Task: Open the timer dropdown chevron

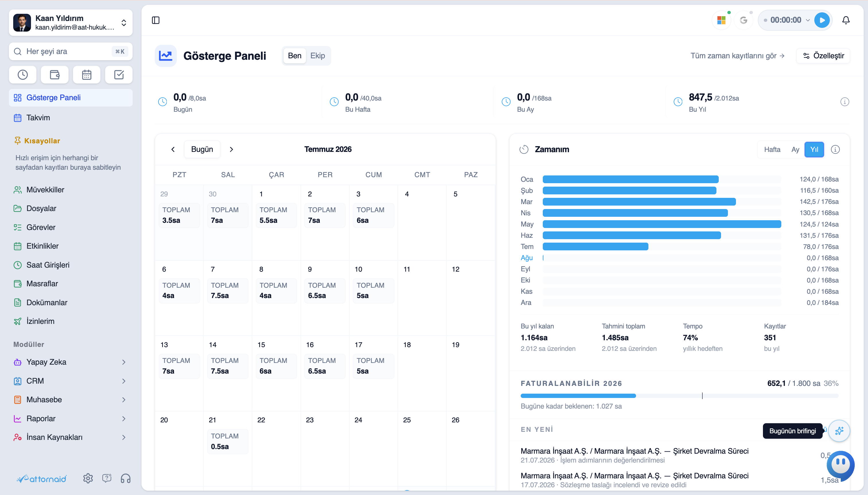Action: 808,20
